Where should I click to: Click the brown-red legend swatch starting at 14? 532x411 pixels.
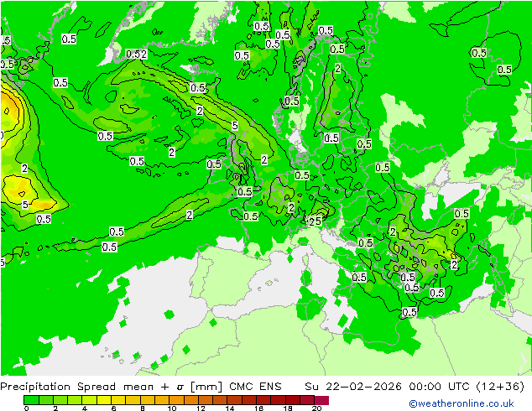(235, 400)
